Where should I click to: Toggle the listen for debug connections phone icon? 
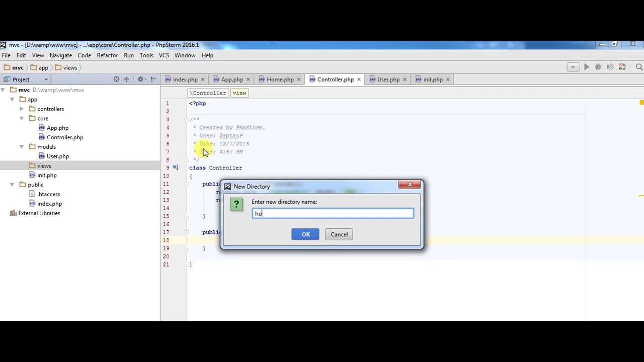click(622, 67)
